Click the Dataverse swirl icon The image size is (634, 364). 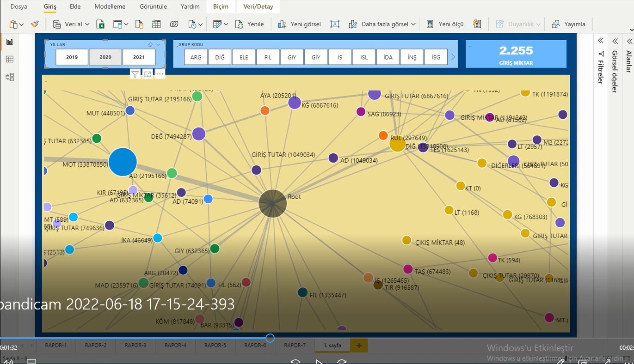pos(174,24)
